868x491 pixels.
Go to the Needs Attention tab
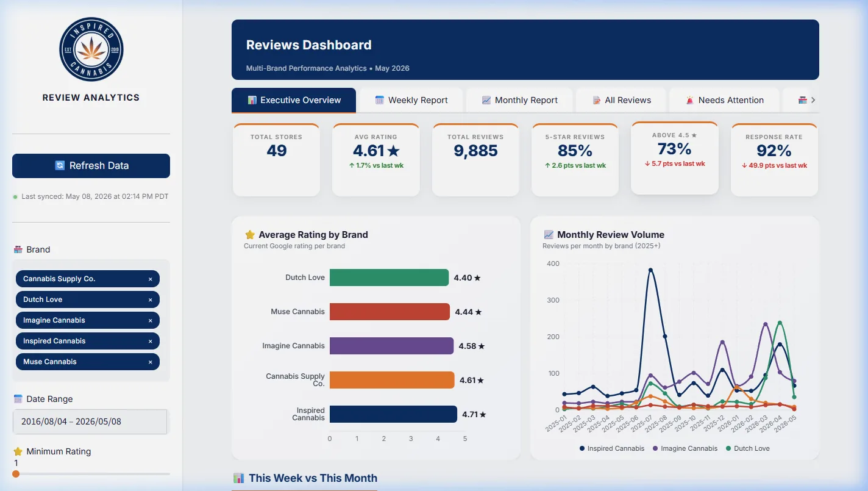point(724,100)
